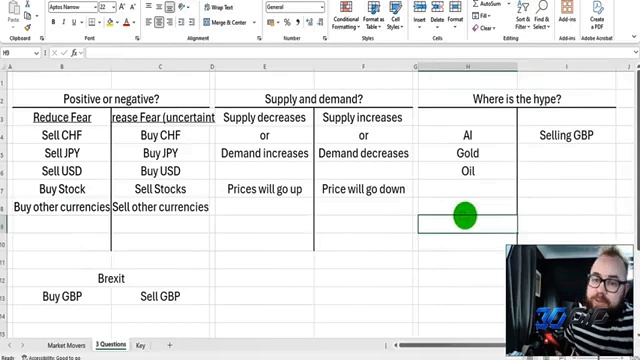Toggle Center horizontal alignment

click(x=159, y=22)
